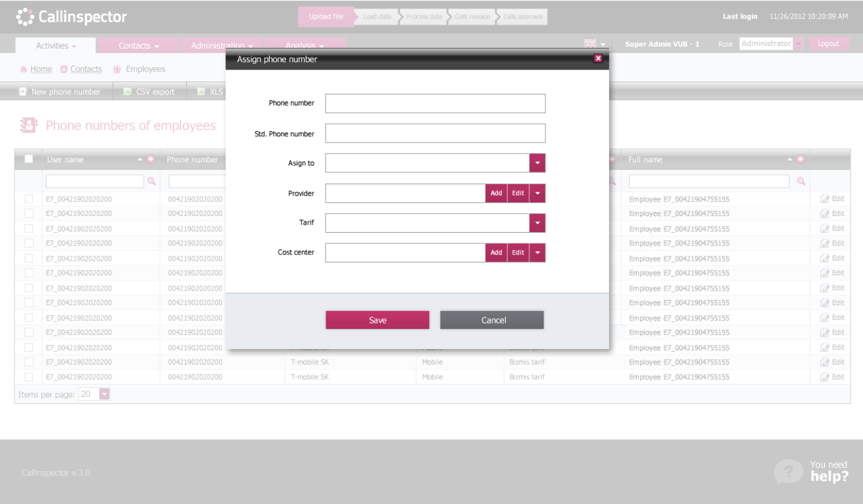
Task: Open the Activities menu
Action: point(54,45)
